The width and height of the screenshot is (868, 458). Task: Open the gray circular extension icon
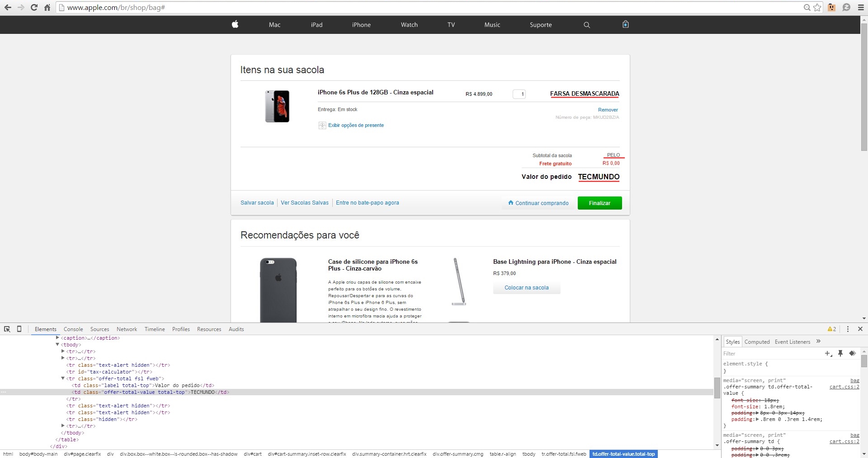click(x=846, y=7)
